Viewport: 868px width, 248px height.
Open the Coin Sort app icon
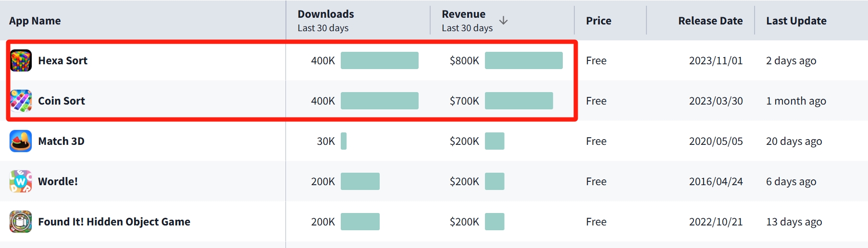(21, 101)
